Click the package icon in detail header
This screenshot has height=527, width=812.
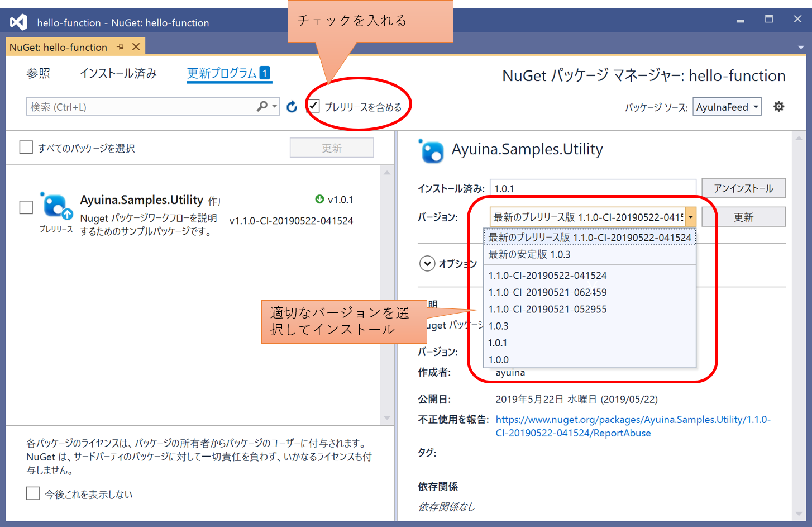431,151
